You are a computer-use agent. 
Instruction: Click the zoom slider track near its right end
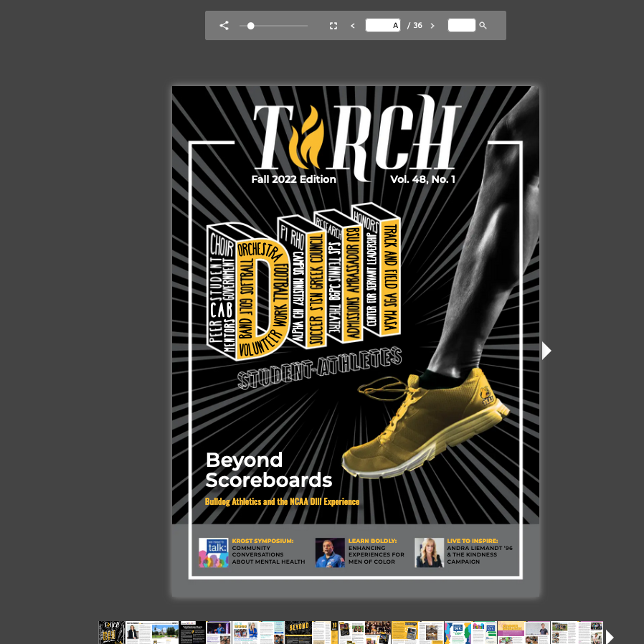(x=304, y=26)
